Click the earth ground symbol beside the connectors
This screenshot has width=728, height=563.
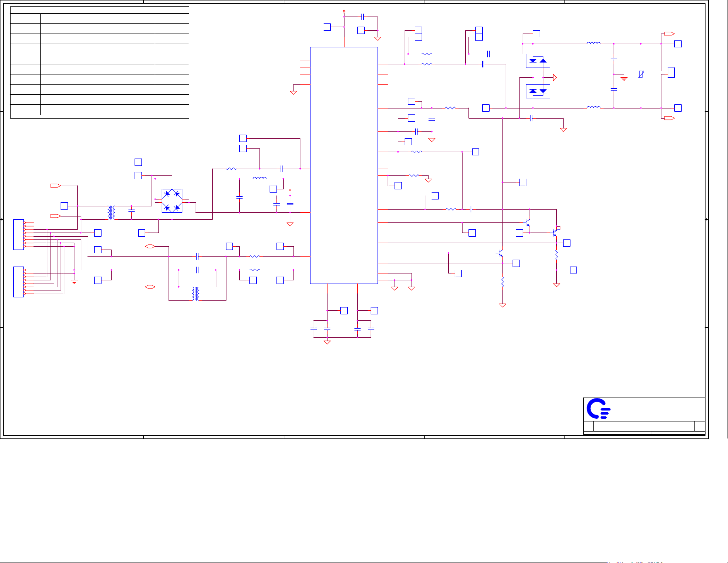pyautogui.click(x=74, y=281)
